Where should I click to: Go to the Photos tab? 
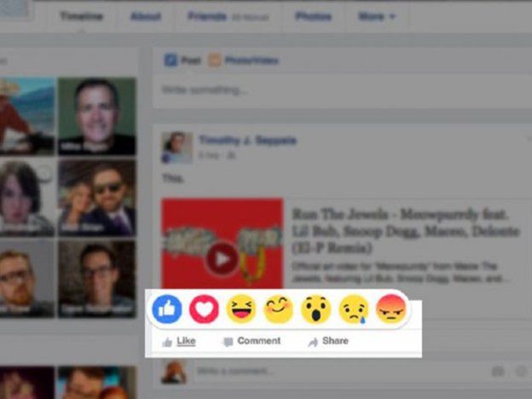point(313,16)
